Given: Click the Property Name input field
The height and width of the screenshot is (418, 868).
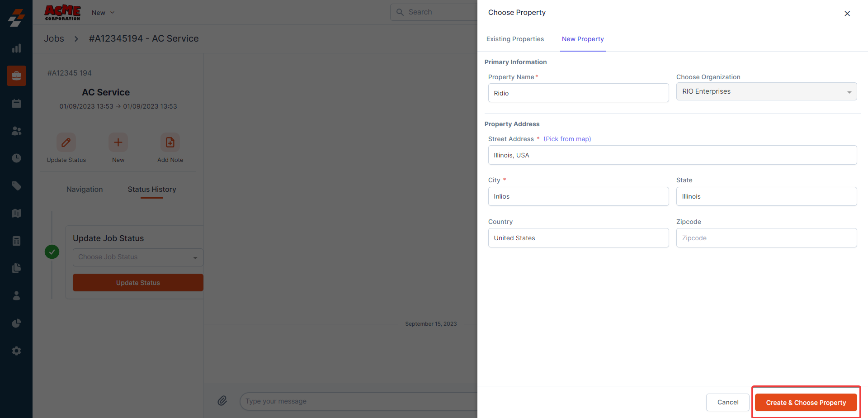Looking at the screenshot, I should 578,93.
